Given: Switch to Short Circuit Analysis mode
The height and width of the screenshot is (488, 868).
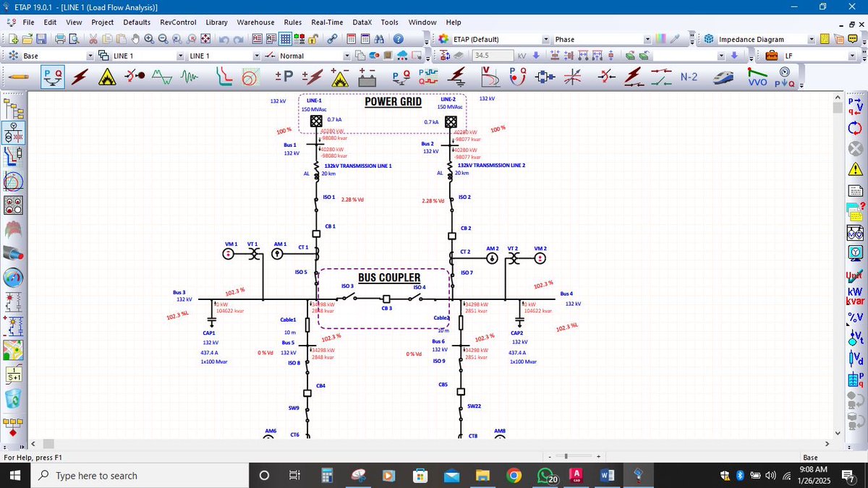Looking at the screenshot, I should (80, 76).
